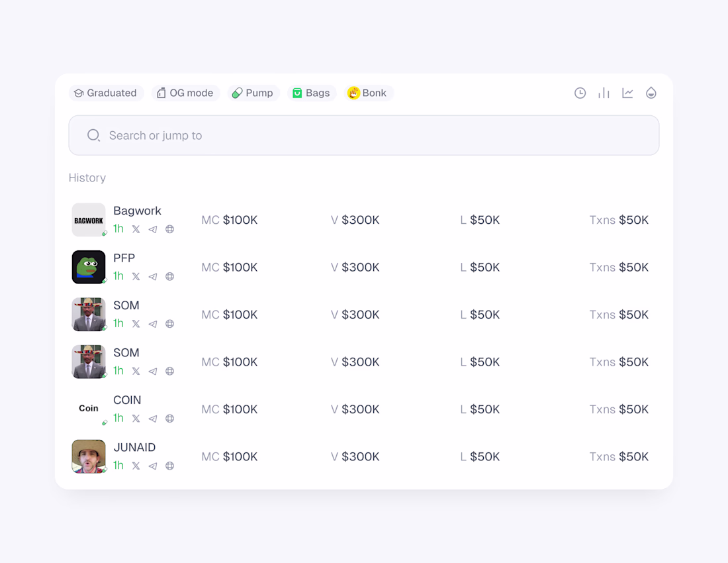The width and height of the screenshot is (728, 563).
Task: Open PFP's X profile icon
Action: click(136, 276)
